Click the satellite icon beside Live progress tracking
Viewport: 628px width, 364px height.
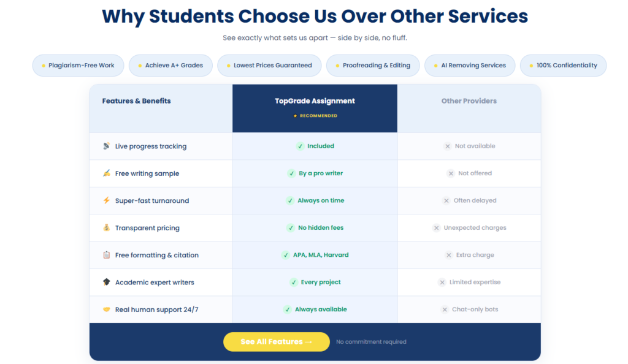pyautogui.click(x=106, y=146)
